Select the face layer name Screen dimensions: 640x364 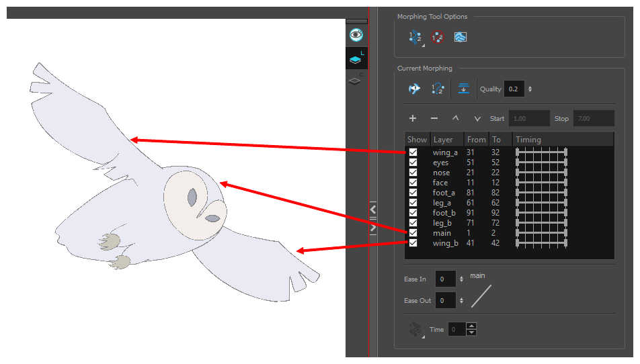440,183
